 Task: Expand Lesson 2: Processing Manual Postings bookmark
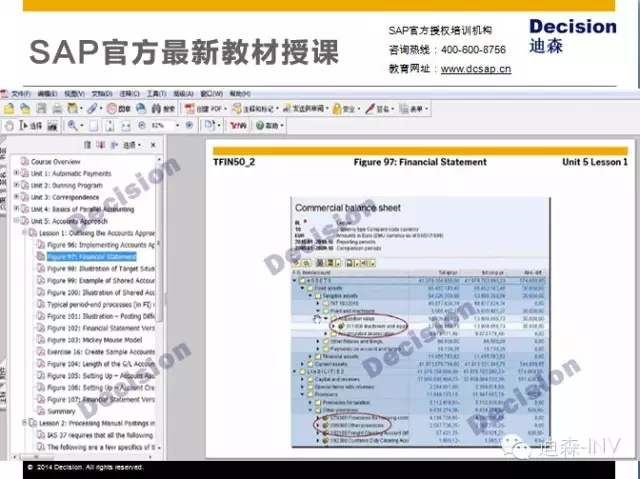click(24, 423)
